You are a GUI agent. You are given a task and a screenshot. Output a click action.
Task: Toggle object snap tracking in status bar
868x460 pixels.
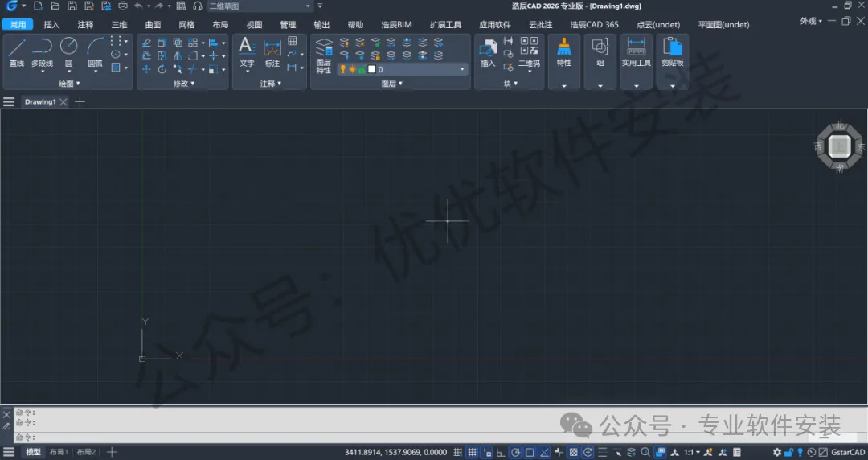(544, 452)
